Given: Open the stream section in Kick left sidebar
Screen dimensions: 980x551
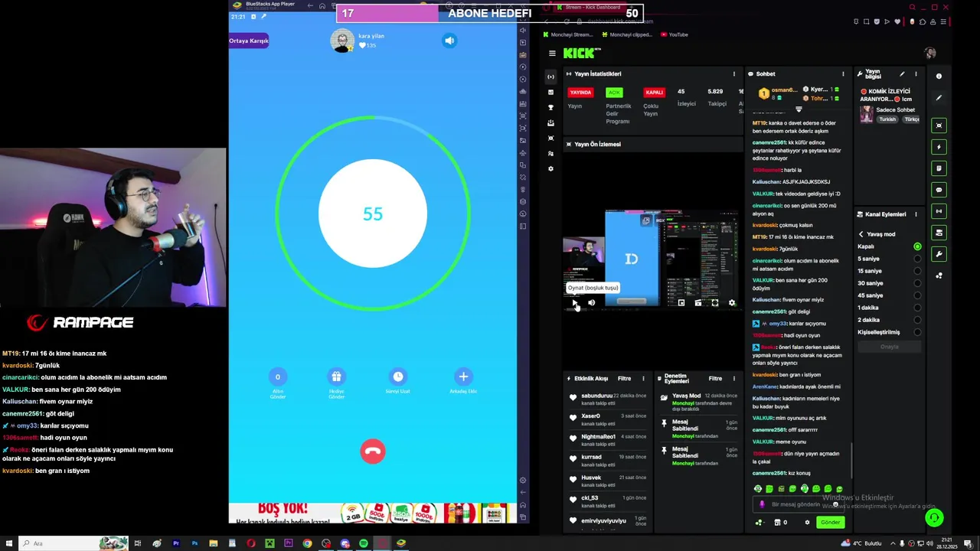Looking at the screenshot, I should point(550,77).
